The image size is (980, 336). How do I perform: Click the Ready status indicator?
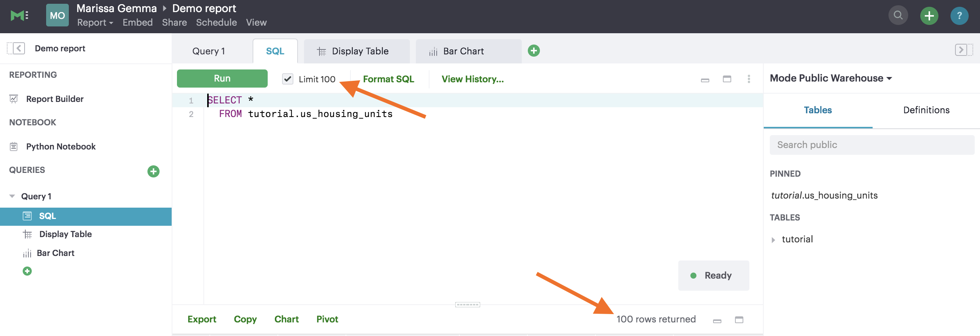tap(713, 276)
